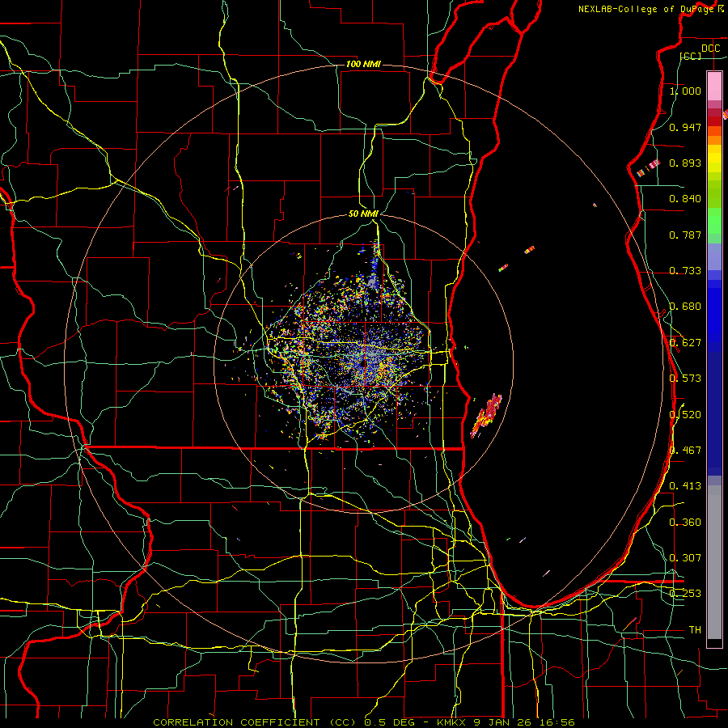Click the 1.000 scale value
The width and height of the screenshot is (728, 728).
(685, 91)
